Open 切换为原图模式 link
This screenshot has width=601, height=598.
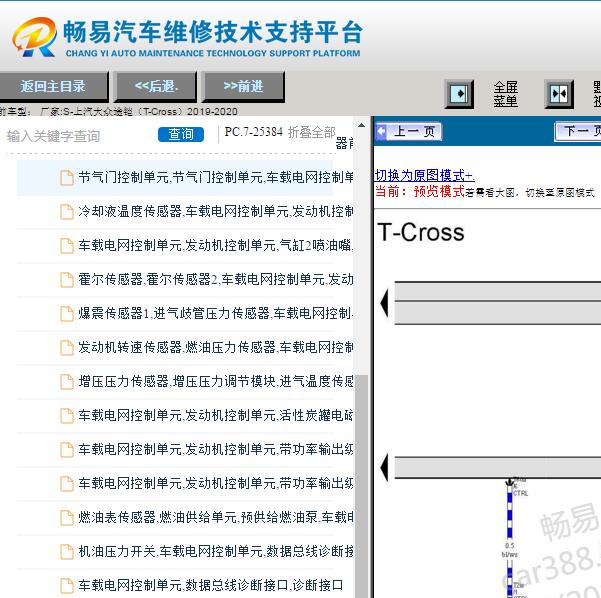click(x=424, y=175)
